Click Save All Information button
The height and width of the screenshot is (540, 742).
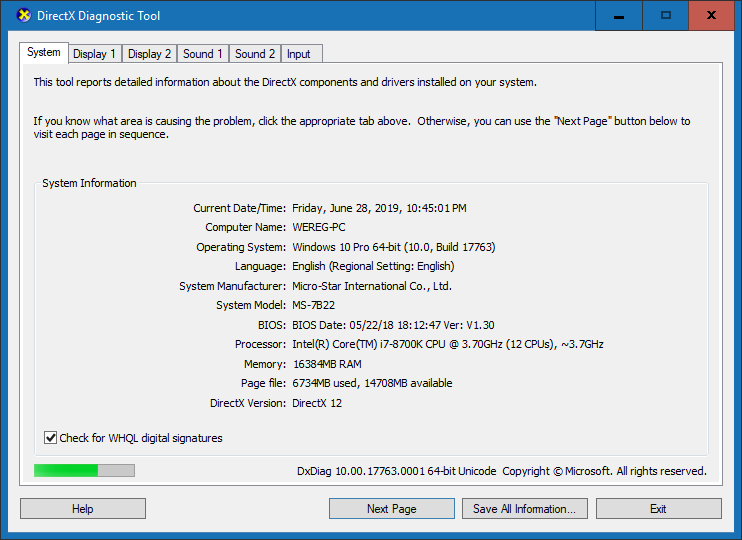click(524, 509)
